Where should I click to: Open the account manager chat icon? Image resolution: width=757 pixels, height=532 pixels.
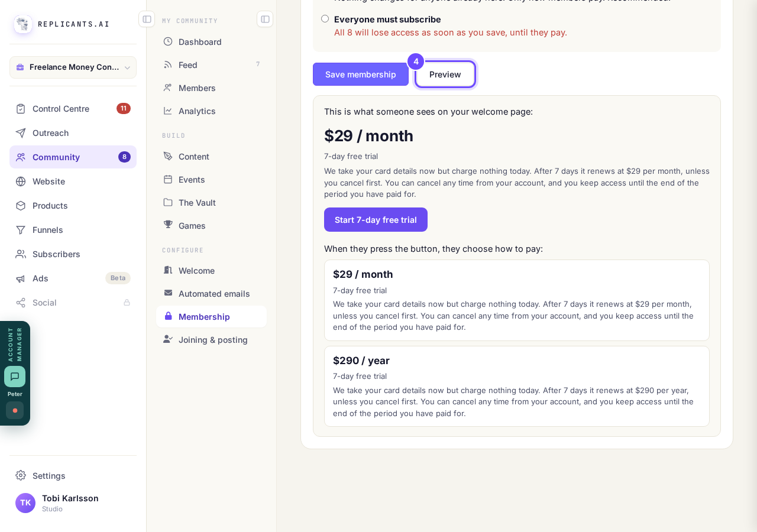tap(15, 377)
